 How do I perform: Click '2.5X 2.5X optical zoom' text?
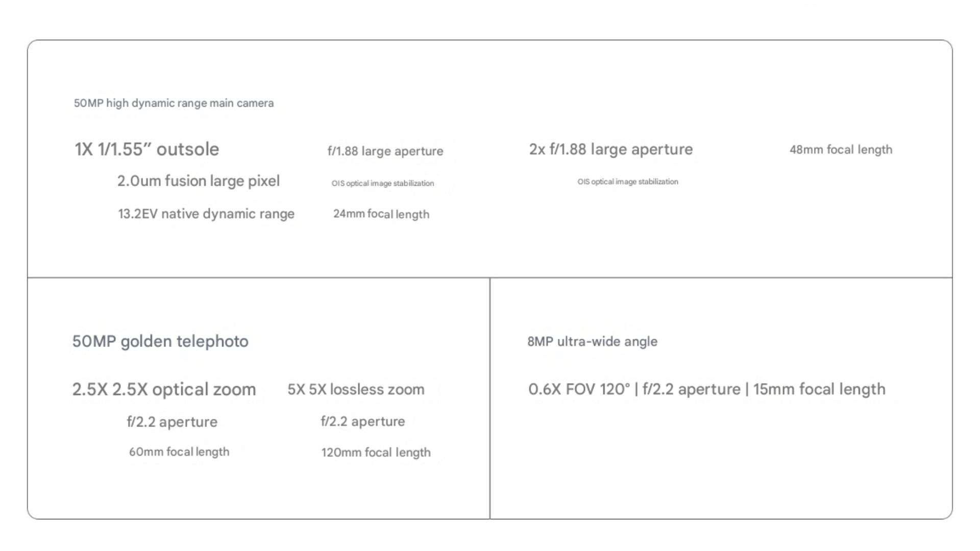coord(164,389)
